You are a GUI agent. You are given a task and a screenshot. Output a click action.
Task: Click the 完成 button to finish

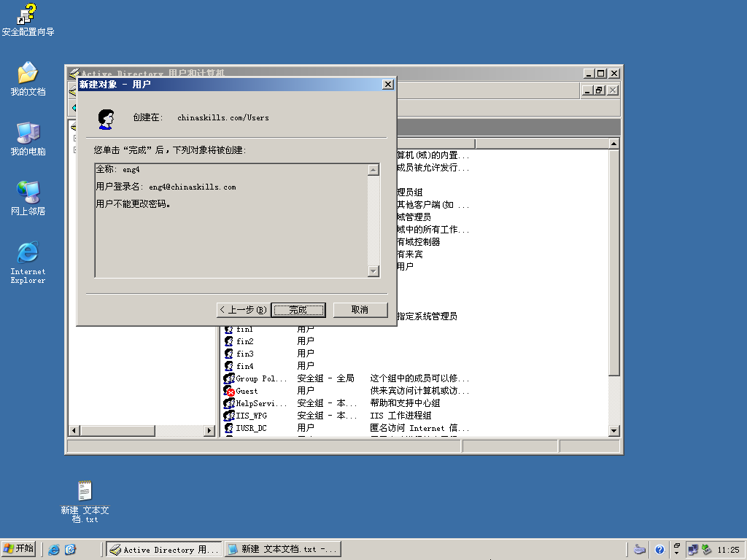point(298,309)
